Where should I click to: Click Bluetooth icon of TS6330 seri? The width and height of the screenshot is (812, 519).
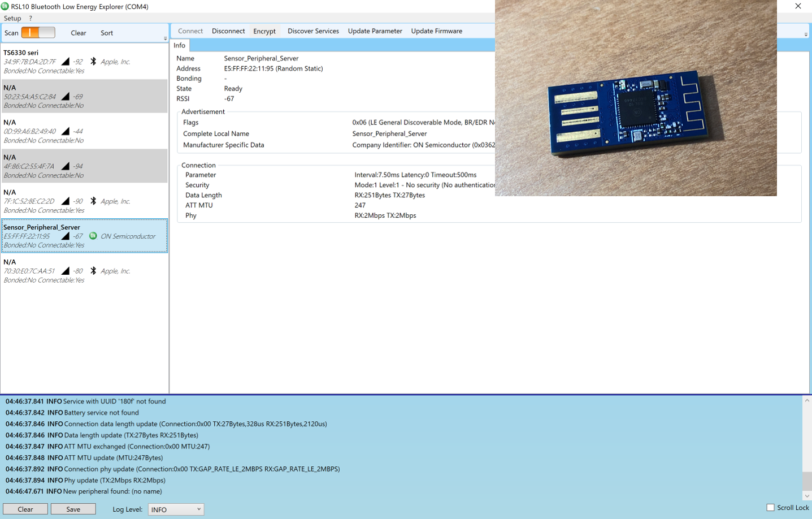point(93,61)
